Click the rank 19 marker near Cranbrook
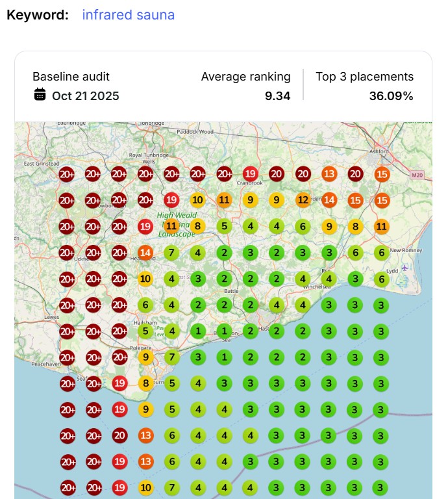The width and height of the screenshot is (448, 499). point(250,173)
